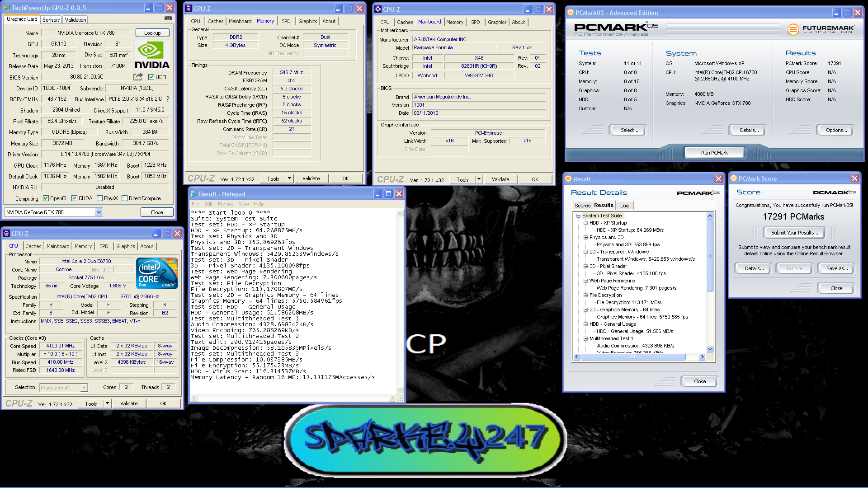Click Save as... in PCMark Score
This screenshot has height=488, width=868.
click(x=837, y=268)
